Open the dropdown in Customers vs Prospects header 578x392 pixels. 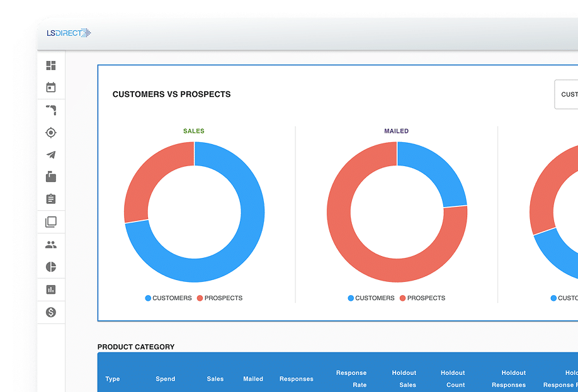coord(566,94)
